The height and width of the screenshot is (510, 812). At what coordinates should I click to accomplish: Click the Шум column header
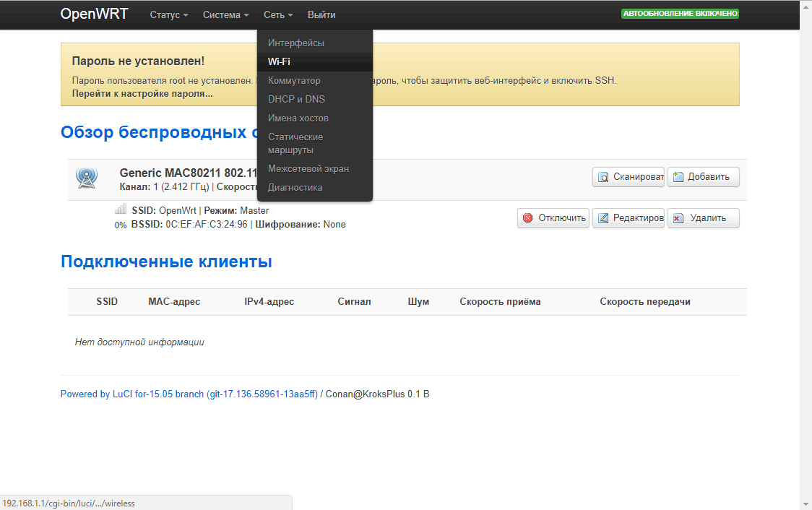(x=418, y=301)
